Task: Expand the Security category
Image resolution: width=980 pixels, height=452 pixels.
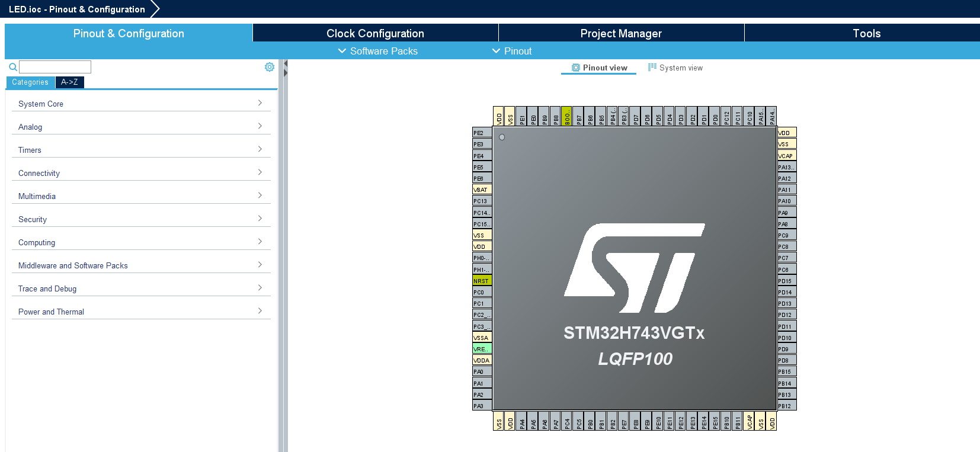Action: [141, 219]
